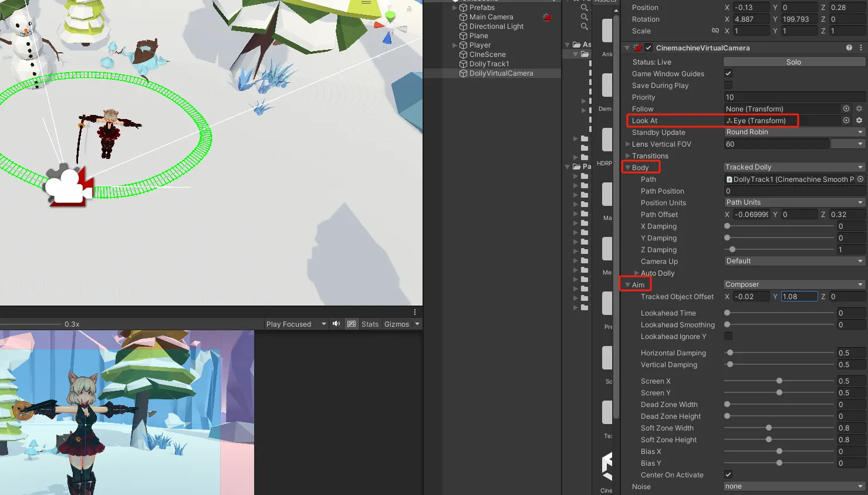Open the gear menu for Follow target

coord(859,109)
